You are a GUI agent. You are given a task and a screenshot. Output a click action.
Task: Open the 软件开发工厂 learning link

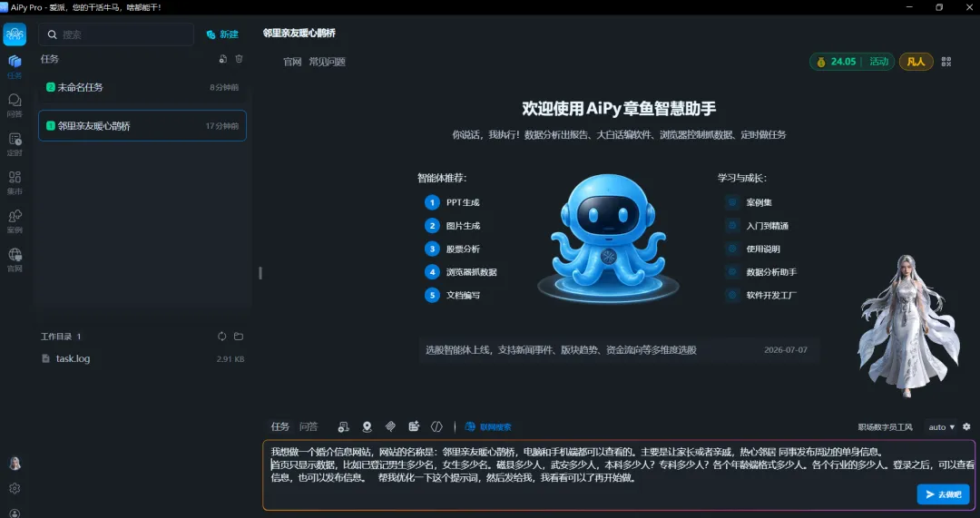click(761, 295)
